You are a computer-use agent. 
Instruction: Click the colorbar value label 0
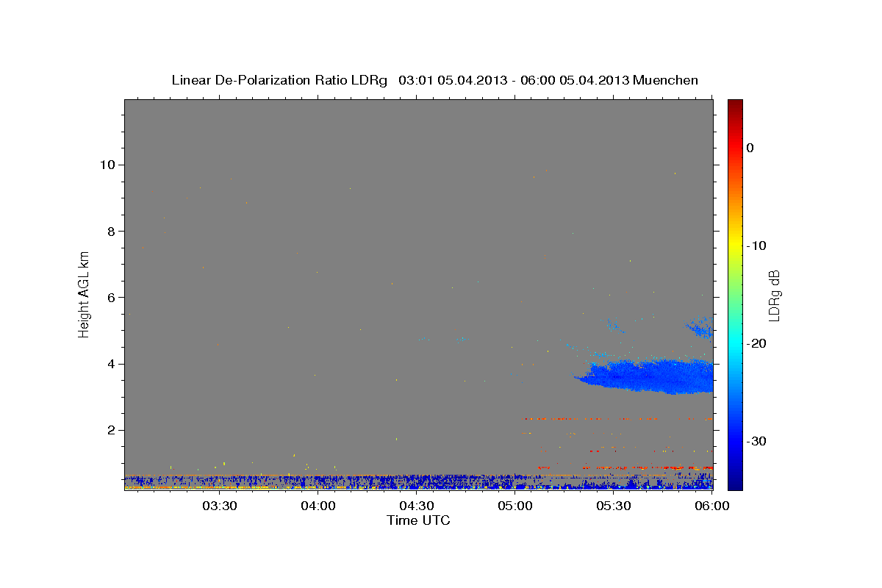click(750, 148)
